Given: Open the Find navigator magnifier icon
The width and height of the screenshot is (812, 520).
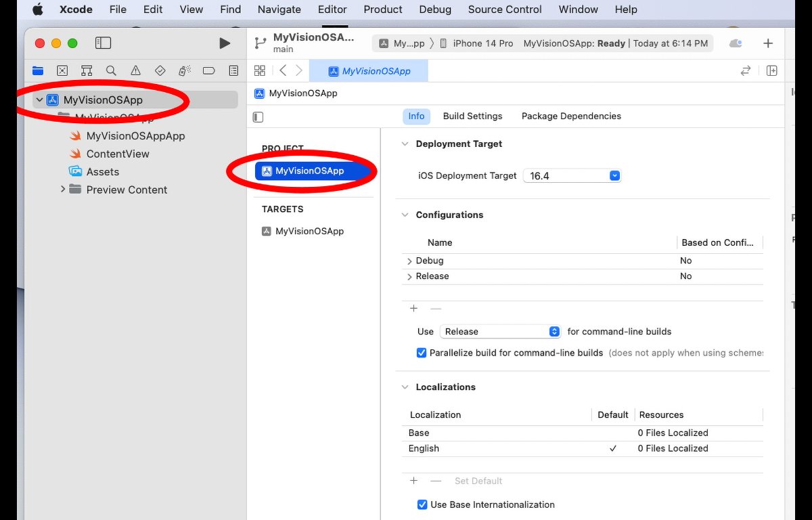Looking at the screenshot, I should [111, 70].
